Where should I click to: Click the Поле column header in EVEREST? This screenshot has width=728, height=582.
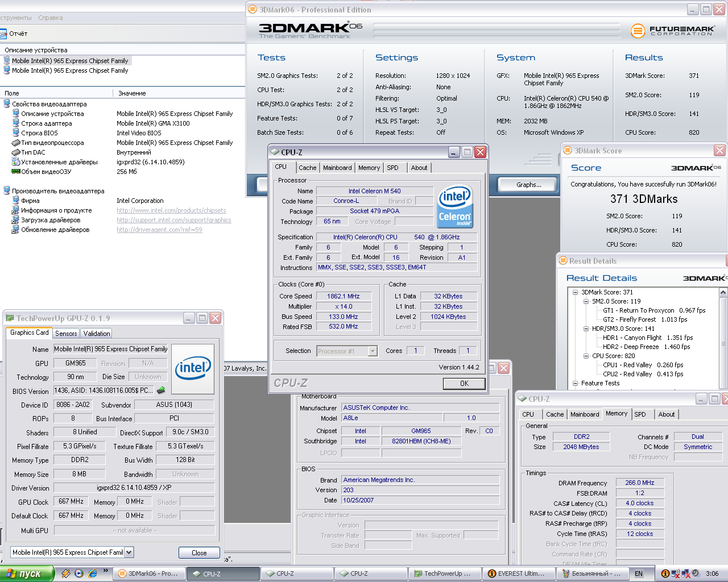point(57,93)
